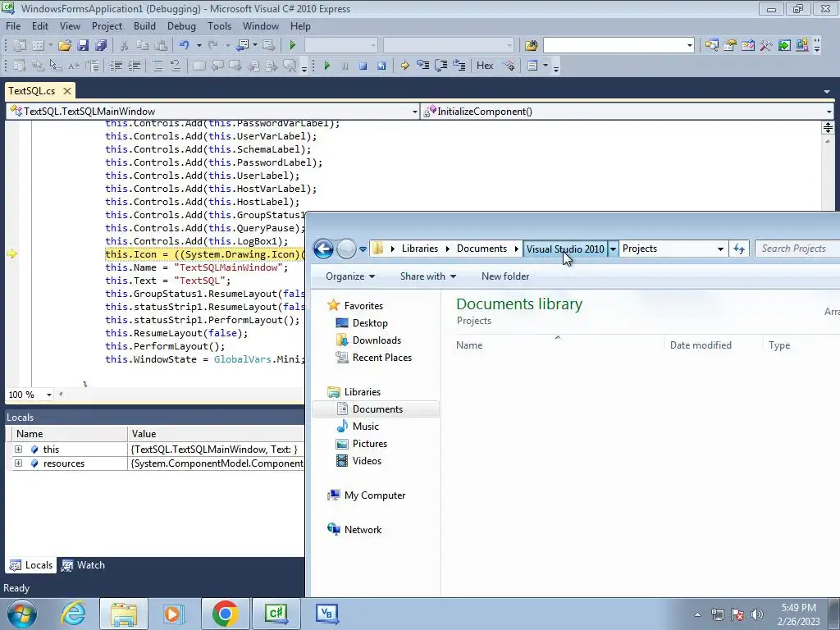Sort by the Date modified column
Image resolution: width=840 pixels, height=630 pixels.
pos(701,345)
